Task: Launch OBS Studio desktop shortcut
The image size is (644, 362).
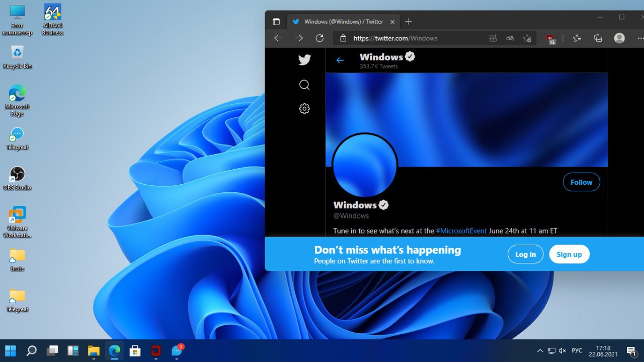Action: pos(17,178)
